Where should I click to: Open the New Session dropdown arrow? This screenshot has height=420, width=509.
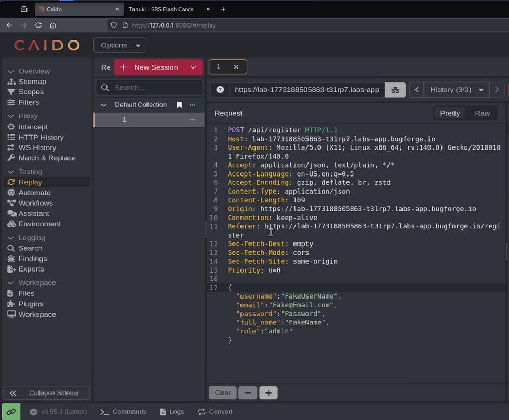[193, 67]
